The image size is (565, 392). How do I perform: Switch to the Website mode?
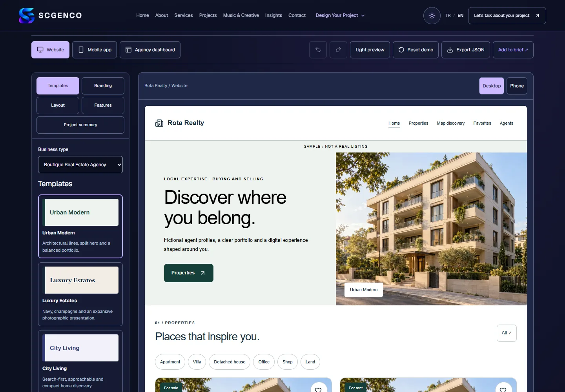[50, 50]
